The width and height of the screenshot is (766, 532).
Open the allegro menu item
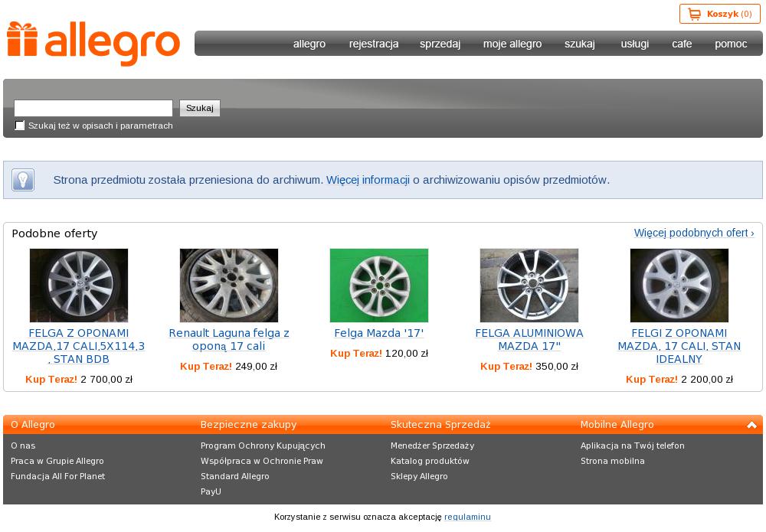[x=309, y=44]
